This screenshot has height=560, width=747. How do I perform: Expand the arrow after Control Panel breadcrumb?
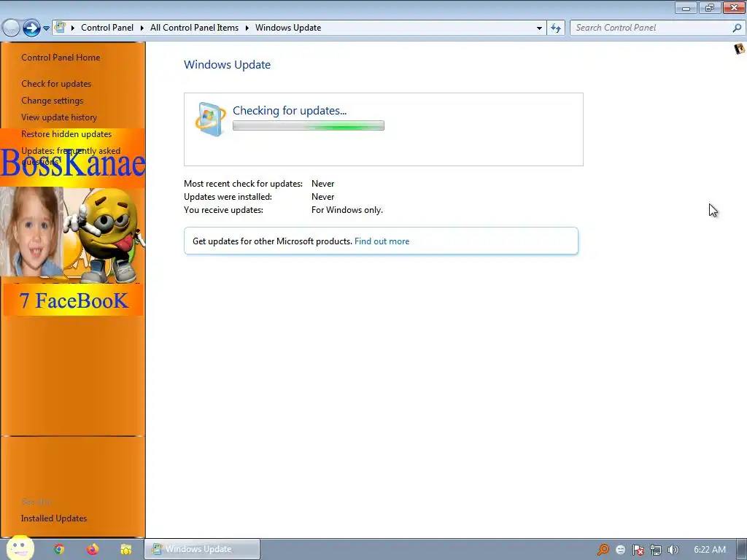point(142,28)
